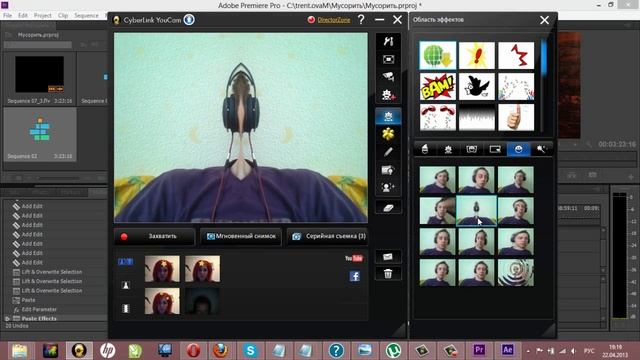
Task: Select the dark captured thumbnail in library
Action: tap(202, 301)
